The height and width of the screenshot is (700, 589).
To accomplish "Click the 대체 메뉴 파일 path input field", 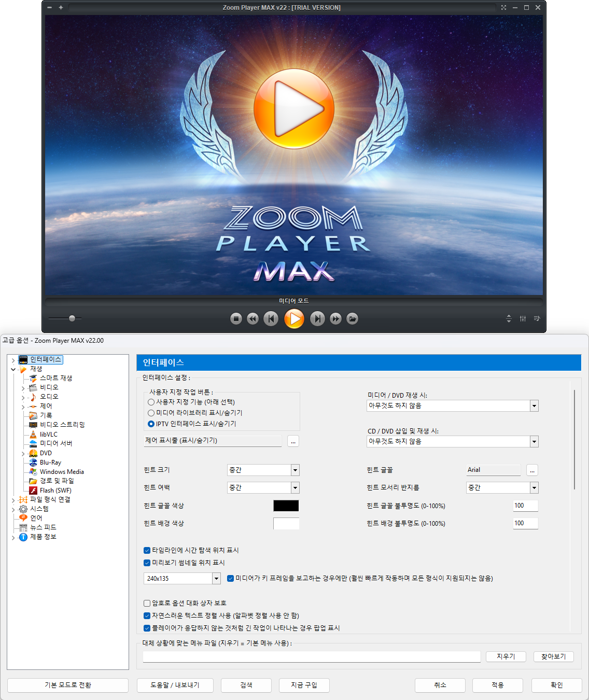I will point(312,656).
